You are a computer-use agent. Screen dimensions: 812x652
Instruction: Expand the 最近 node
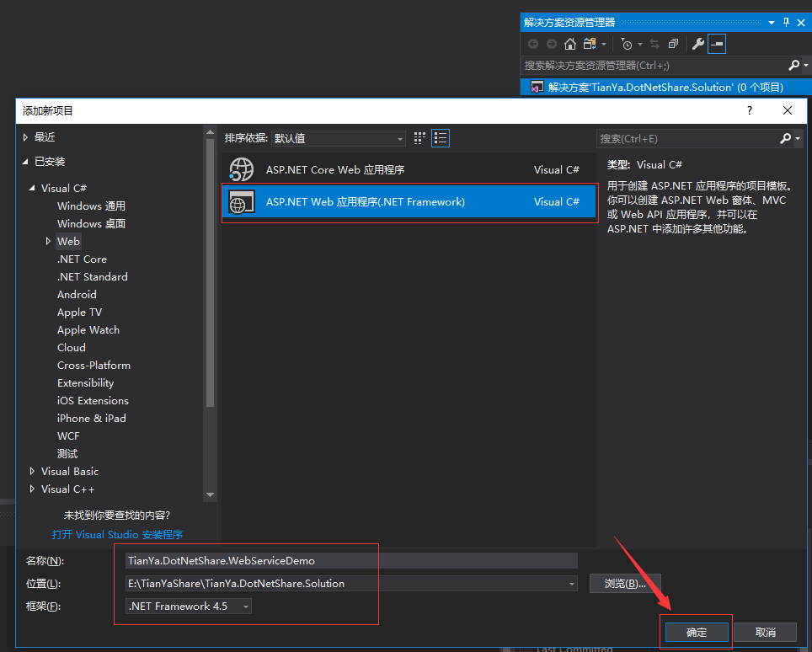[25, 137]
